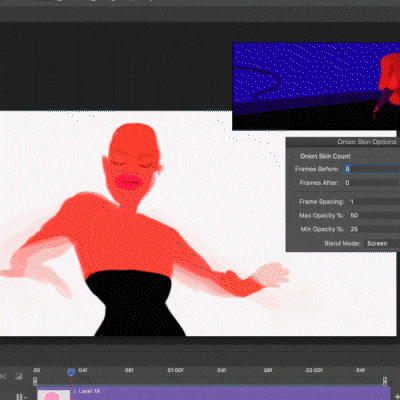
Task: Click the blue reference video preview
Action: tap(316, 86)
